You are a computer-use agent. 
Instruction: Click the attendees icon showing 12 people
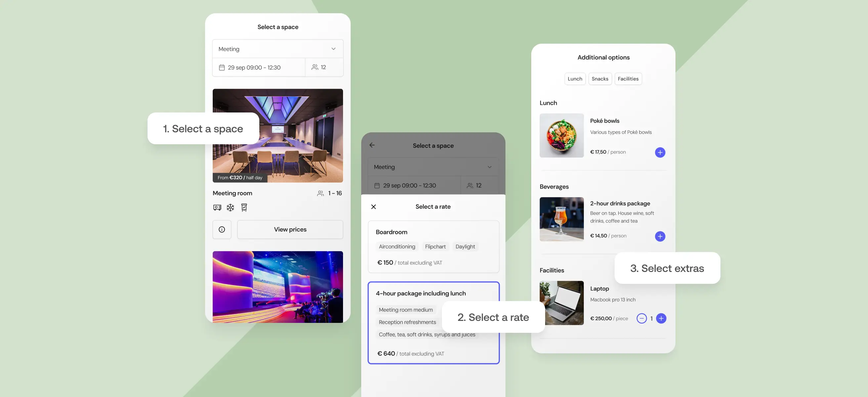(315, 67)
